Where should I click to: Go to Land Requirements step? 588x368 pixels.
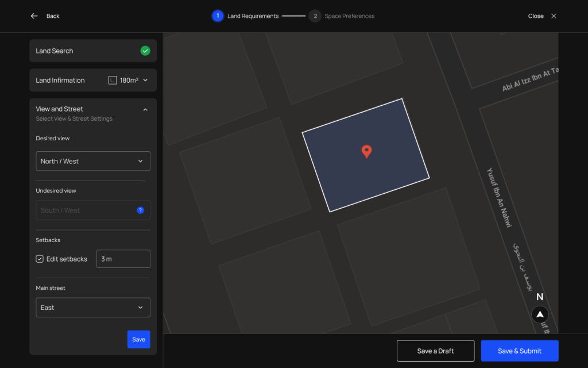click(253, 16)
